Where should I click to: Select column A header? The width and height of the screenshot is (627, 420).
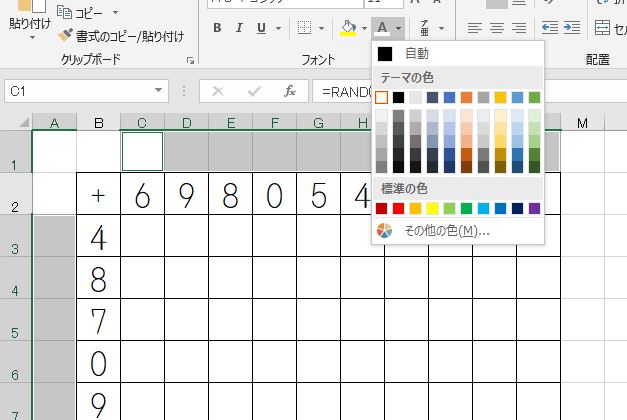(54, 123)
